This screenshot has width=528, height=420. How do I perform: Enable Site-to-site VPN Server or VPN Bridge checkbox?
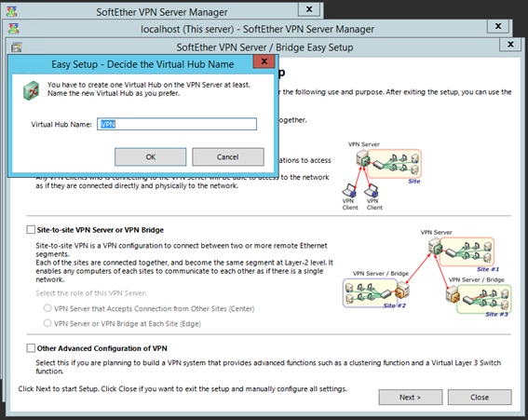31,230
